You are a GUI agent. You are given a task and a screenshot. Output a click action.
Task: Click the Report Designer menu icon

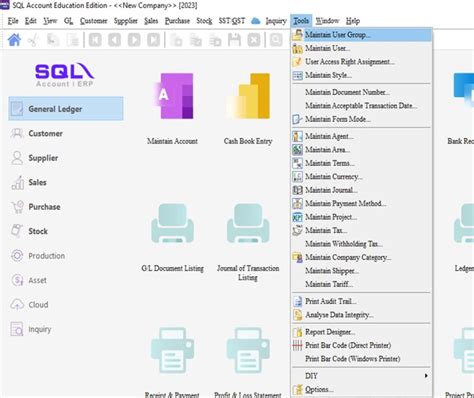pyautogui.click(x=297, y=332)
